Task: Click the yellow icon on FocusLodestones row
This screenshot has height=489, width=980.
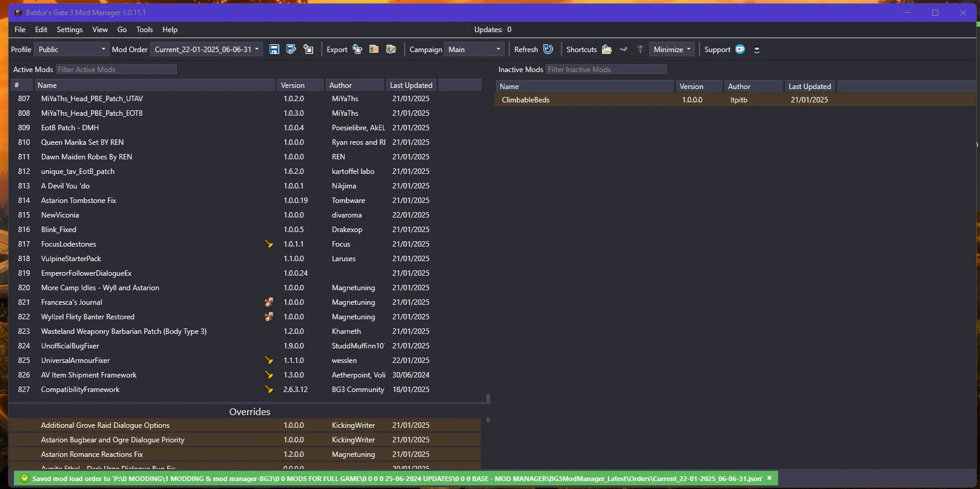Action: coord(269,244)
